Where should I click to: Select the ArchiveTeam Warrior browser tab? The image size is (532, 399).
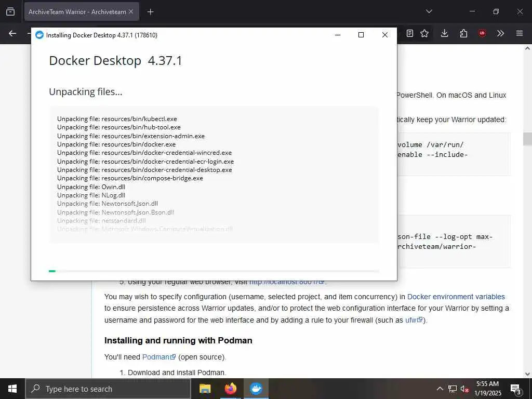pos(82,11)
